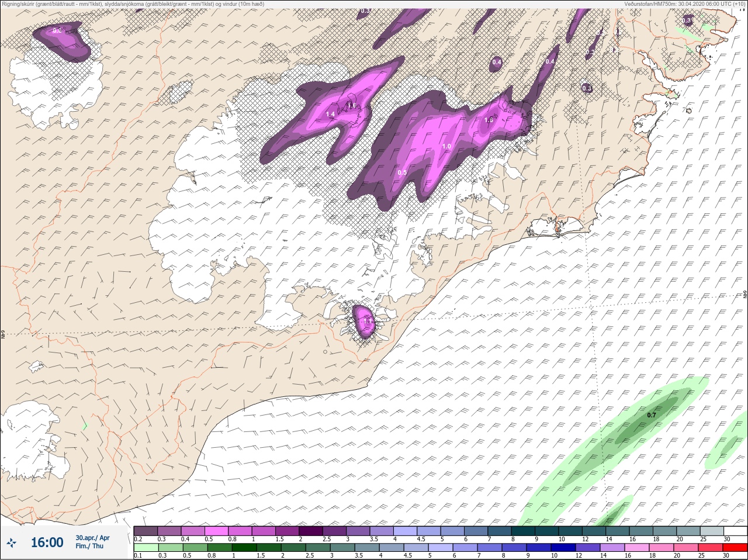The image size is (748, 560).
Task: Click the dark green 1 bottom legend swatch
Action: click(244, 548)
